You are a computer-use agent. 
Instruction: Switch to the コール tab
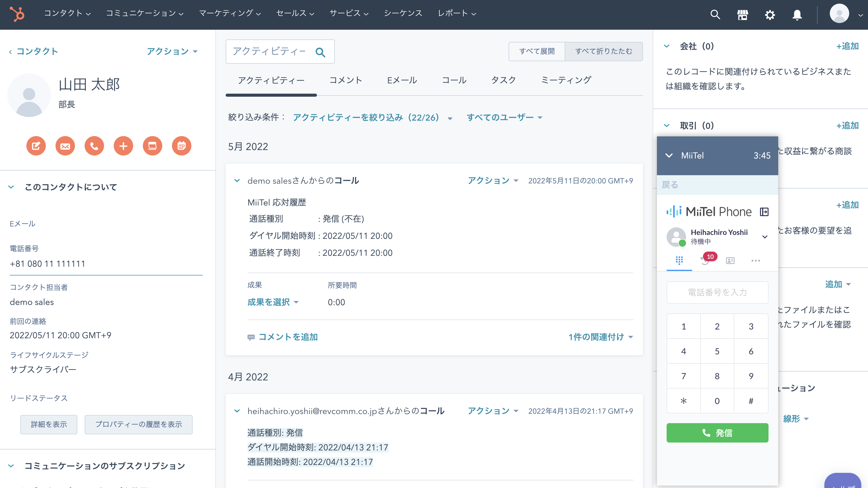tap(454, 80)
